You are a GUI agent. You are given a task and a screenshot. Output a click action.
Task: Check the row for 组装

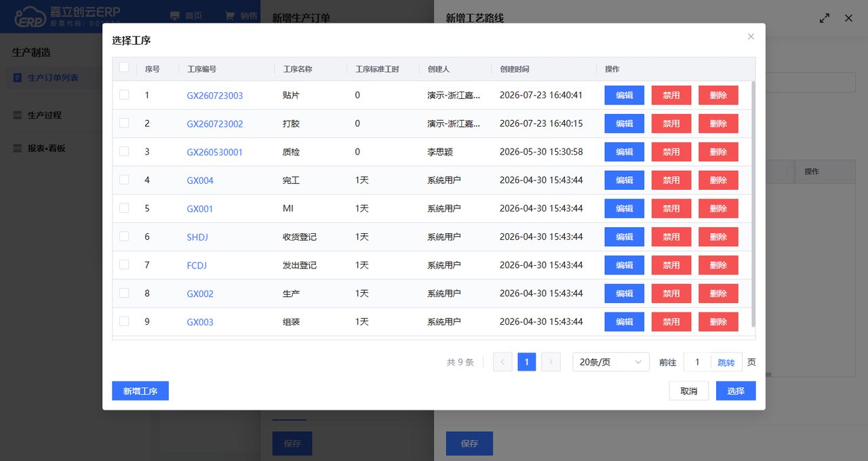click(124, 321)
